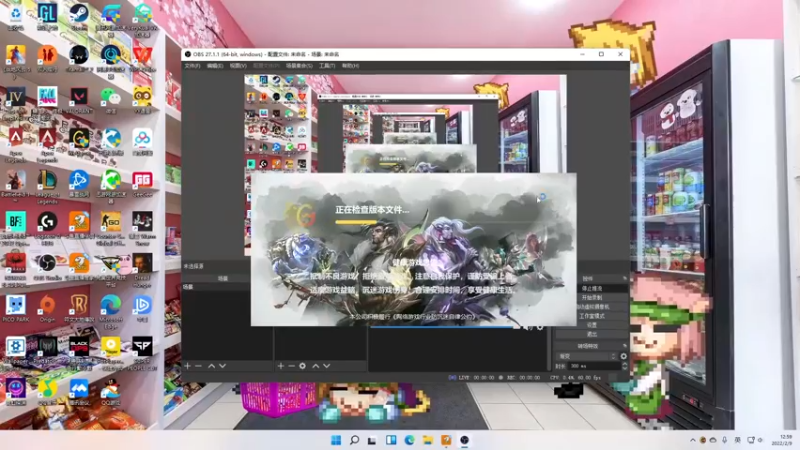Add a new source with plus icon in Sources panel

point(281,366)
